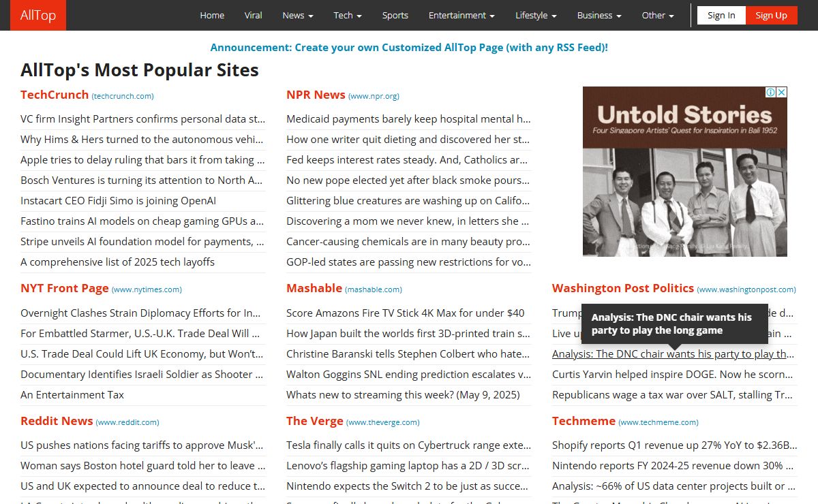Visit the www.reddit.com link

point(127,422)
